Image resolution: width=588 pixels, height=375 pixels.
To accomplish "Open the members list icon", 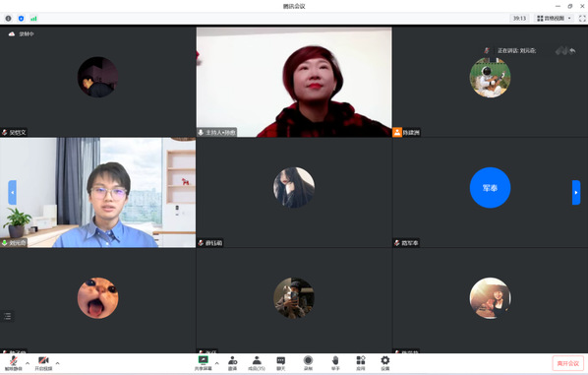I will pos(257,363).
